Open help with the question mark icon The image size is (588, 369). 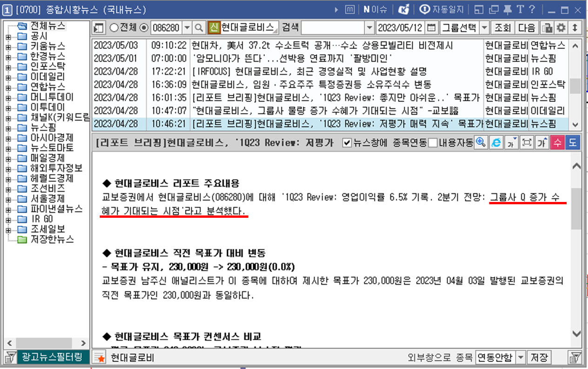[532, 9]
